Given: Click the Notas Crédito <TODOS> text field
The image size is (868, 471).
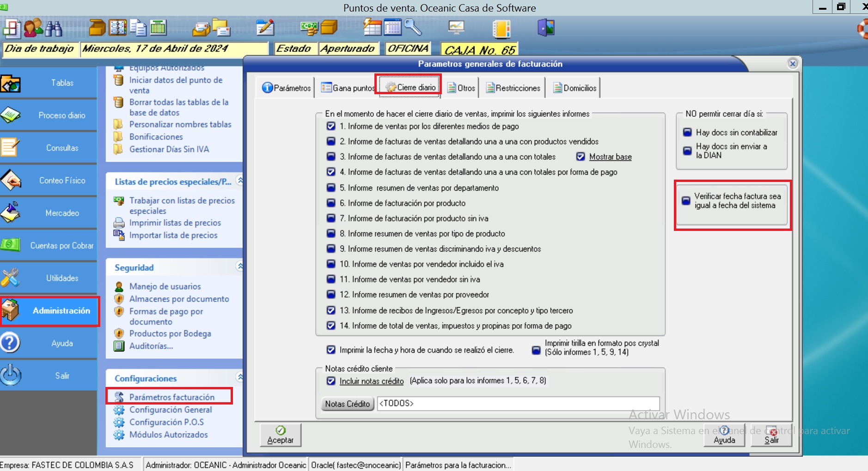Looking at the screenshot, I should 518,404.
